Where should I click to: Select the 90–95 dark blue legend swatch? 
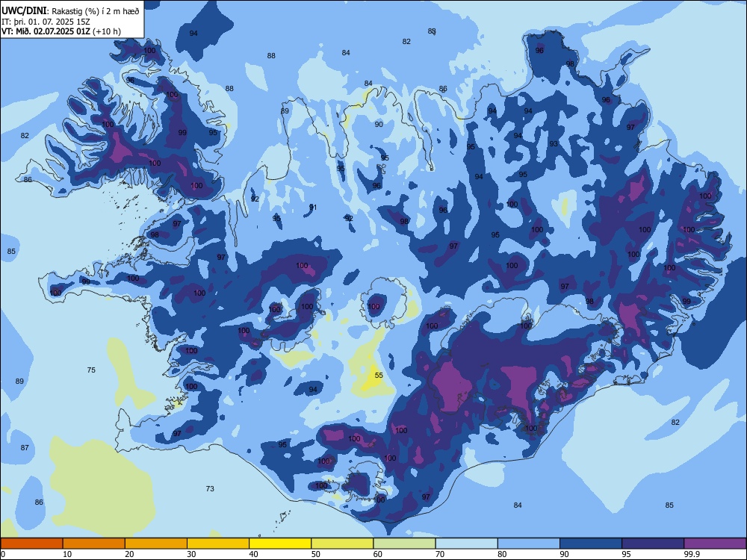click(591, 544)
